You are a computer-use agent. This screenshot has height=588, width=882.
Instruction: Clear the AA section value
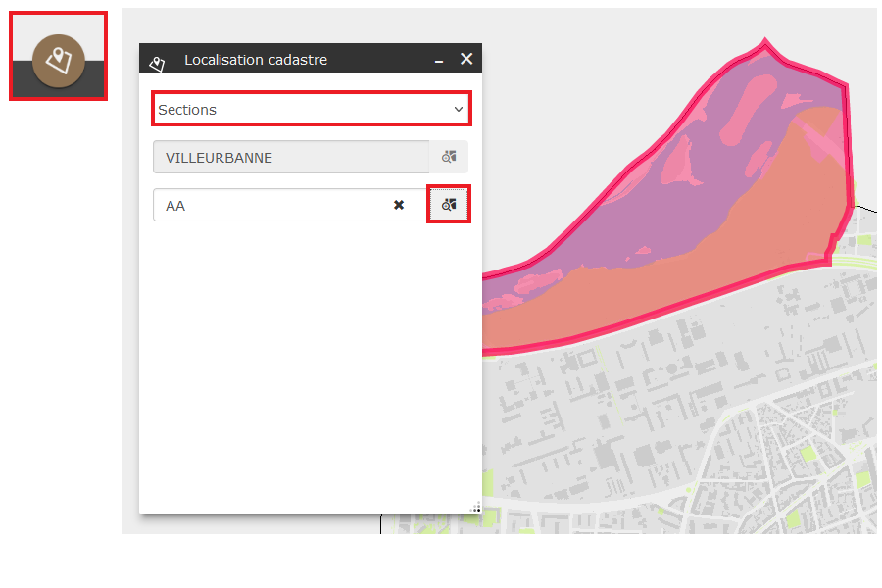coord(399,206)
